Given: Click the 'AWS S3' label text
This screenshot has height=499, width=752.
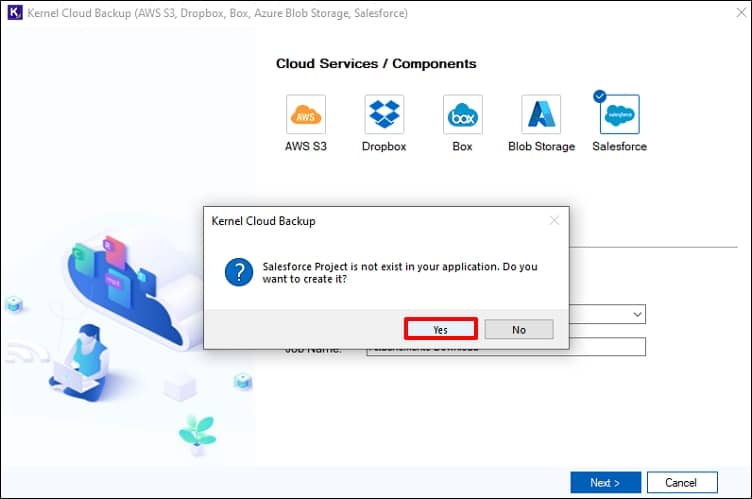Looking at the screenshot, I should 306,146.
